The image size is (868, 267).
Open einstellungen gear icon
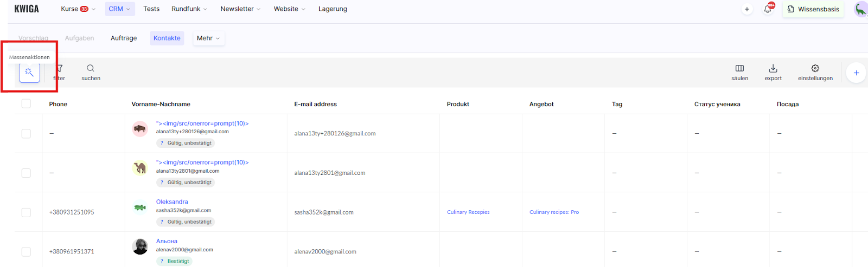pyautogui.click(x=815, y=69)
